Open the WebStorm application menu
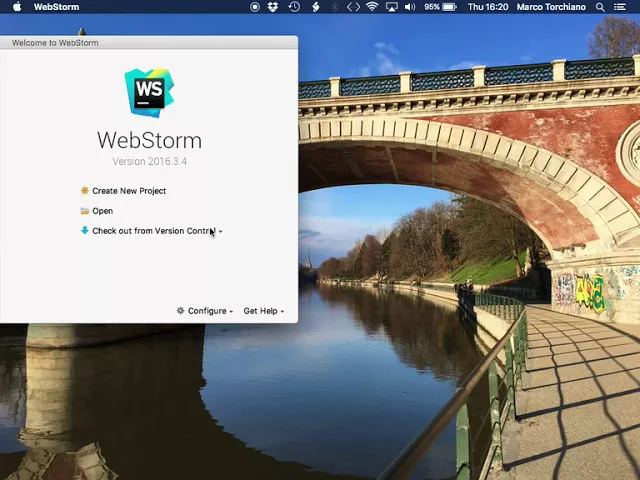640x480 pixels. click(56, 7)
